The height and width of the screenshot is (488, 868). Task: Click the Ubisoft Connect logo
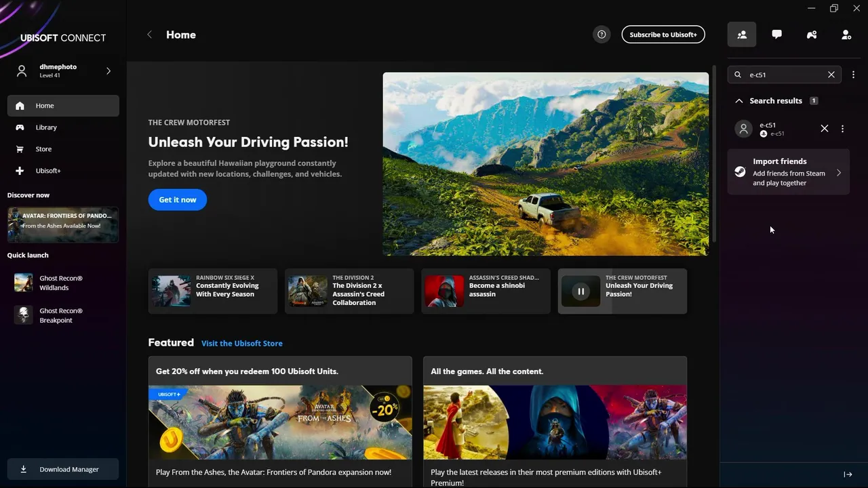[x=62, y=38]
